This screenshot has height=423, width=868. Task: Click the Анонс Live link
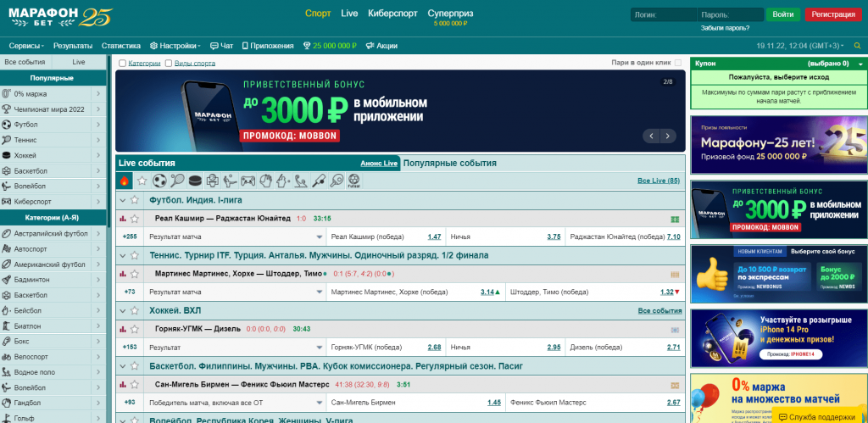[379, 164]
